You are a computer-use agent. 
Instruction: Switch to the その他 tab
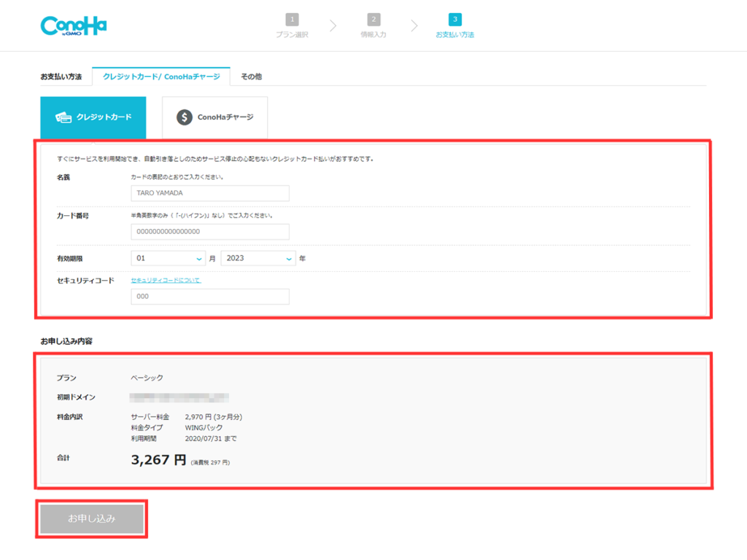[x=251, y=77]
